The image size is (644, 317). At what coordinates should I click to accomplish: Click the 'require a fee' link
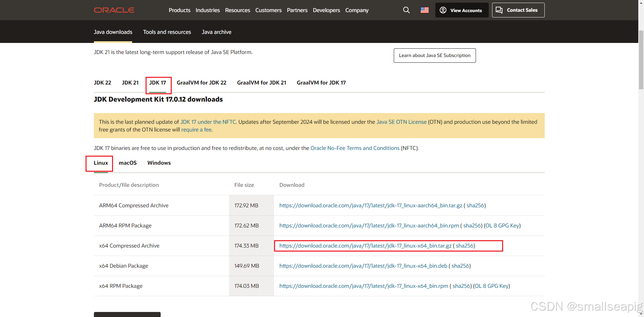197,129
